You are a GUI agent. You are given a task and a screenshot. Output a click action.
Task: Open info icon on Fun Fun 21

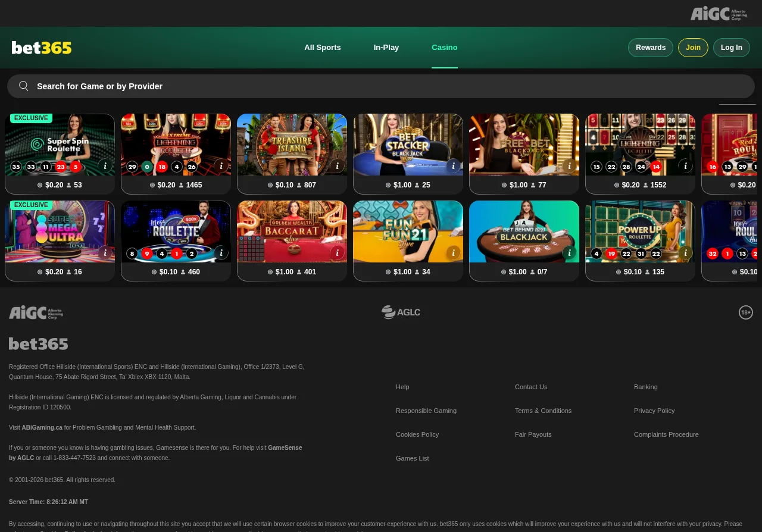point(454,253)
